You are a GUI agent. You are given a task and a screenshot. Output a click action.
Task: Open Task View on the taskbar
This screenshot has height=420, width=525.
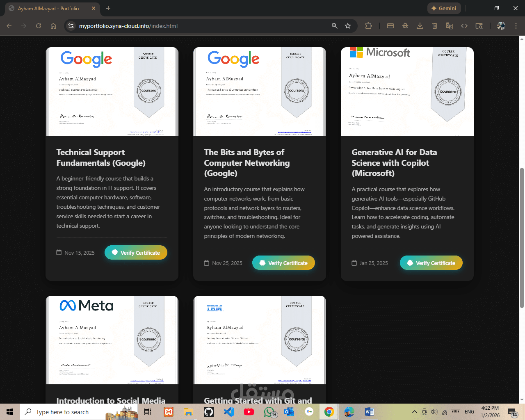(148, 412)
